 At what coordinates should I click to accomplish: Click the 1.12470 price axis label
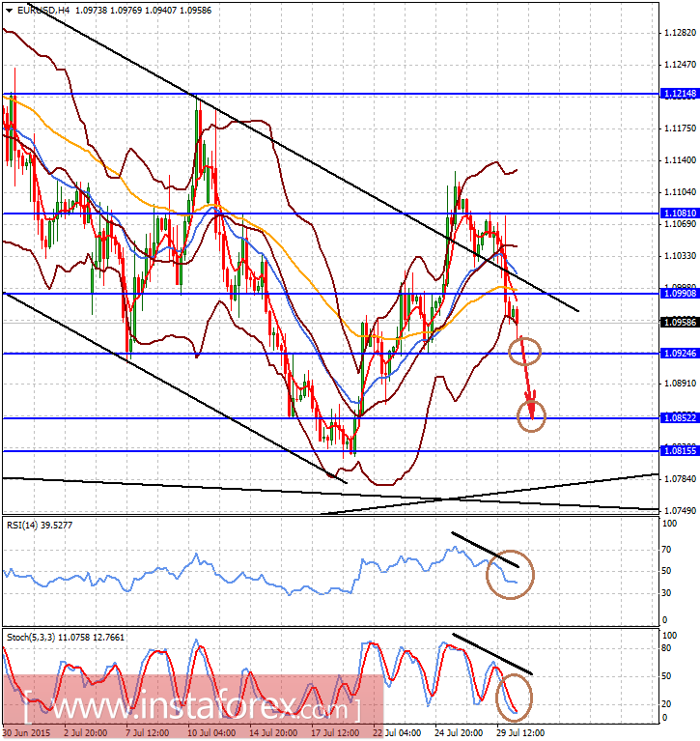click(680, 65)
